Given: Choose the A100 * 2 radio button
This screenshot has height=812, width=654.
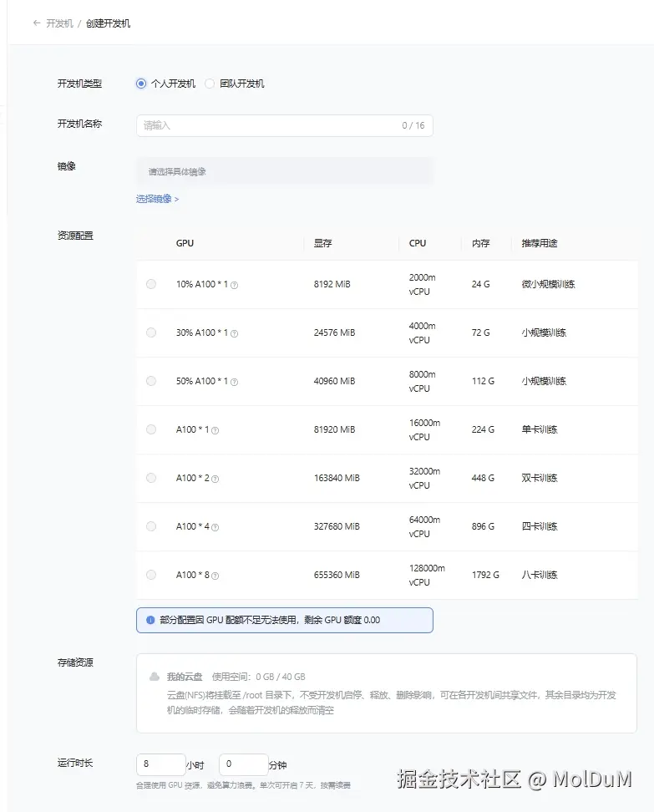Looking at the screenshot, I should 151,478.
